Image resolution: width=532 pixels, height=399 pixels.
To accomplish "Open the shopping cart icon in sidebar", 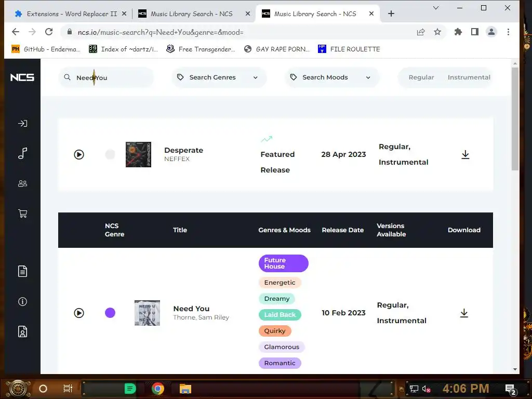I will (22, 214).
